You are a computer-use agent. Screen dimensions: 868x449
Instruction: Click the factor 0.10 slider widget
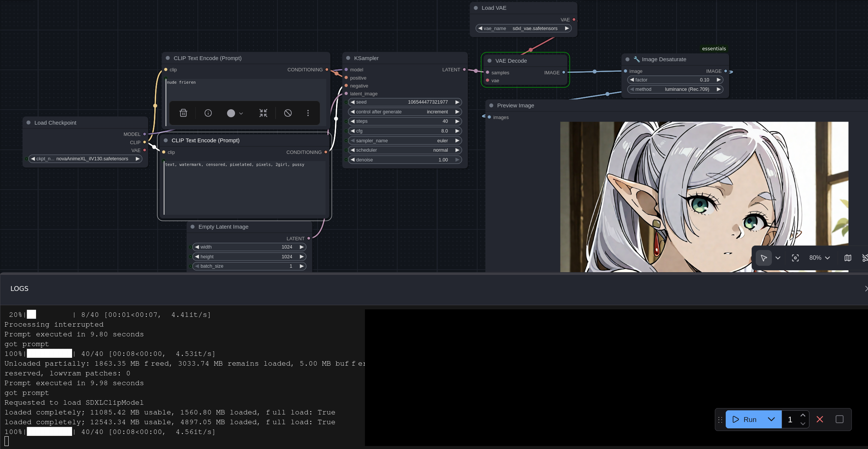coord(675,80)
